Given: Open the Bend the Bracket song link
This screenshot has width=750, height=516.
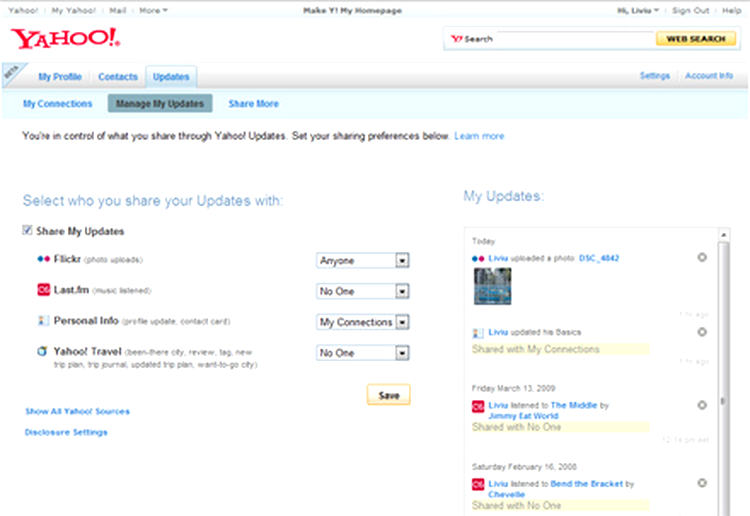Looking at the screenshot, I should [586, 483].
